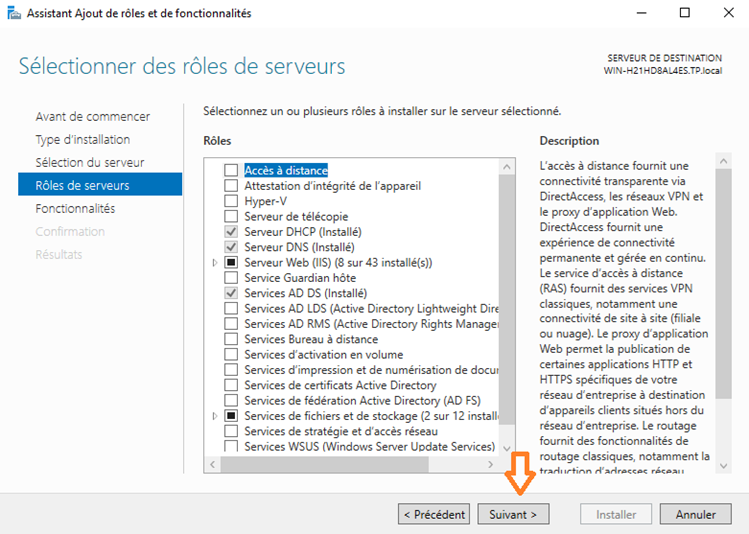
Task: Select the Serveur DHCP (Installé) row
Action: [x=303, y=232]
